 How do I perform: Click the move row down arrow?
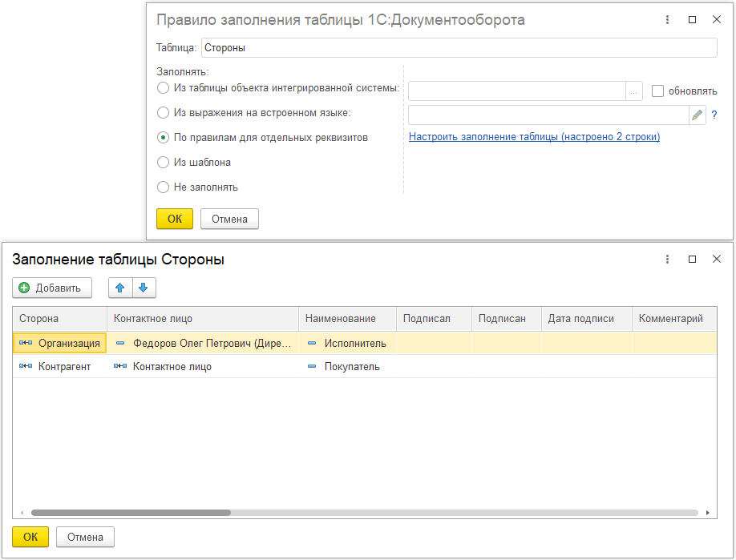point(144,288)
